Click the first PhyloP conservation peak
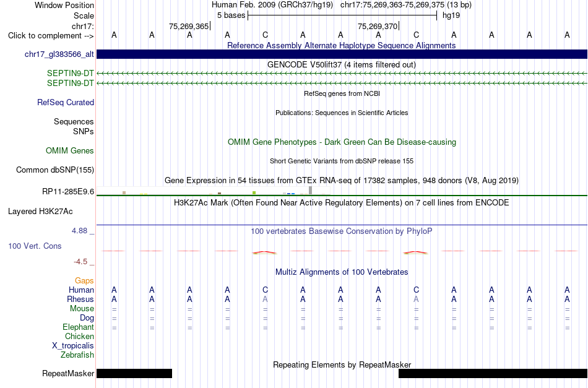This screenshot has width=588, height=388. pos(265,252)
